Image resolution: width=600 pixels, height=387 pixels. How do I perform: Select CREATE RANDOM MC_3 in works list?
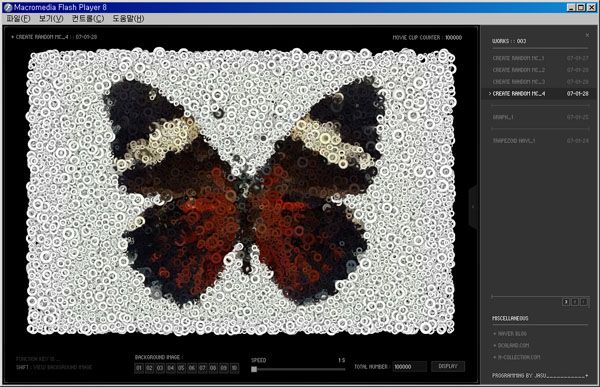(x=540, y=82)
